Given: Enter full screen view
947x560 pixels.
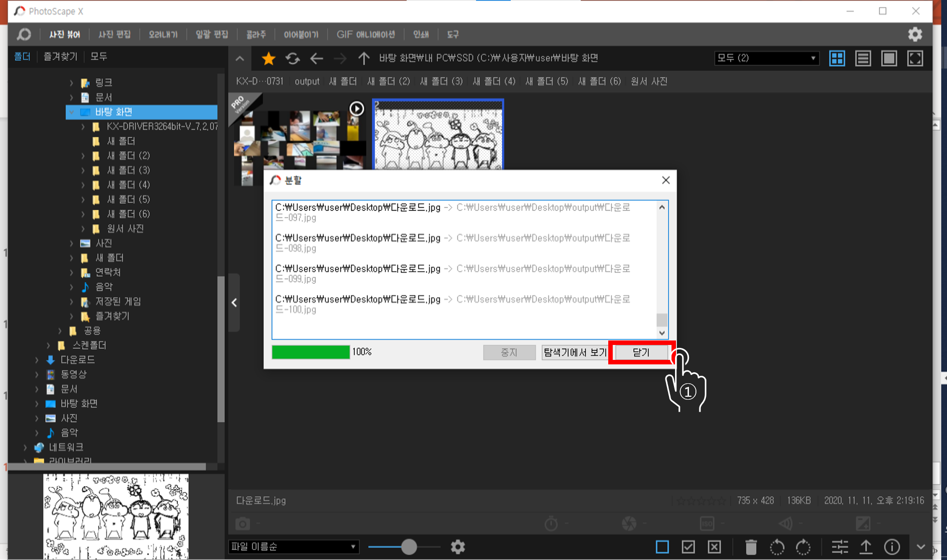Looking at the screenshot, I should click(x=915, y=58).
